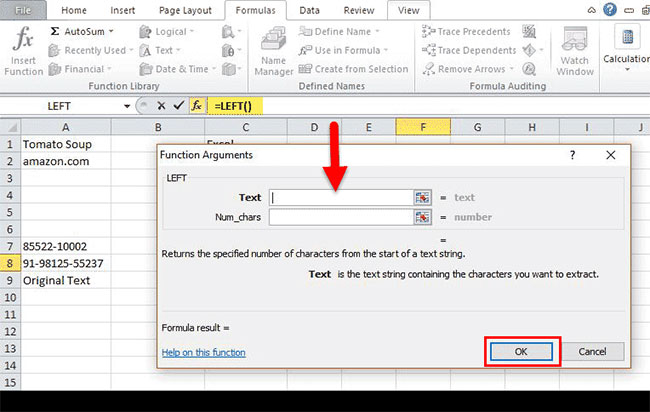
Task: Expand the Name Box dropdown arrow
Action: click(x=127, y=107)
